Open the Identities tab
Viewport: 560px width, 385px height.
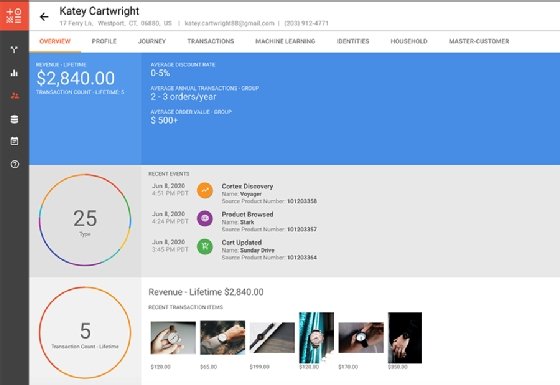(353, 41)
